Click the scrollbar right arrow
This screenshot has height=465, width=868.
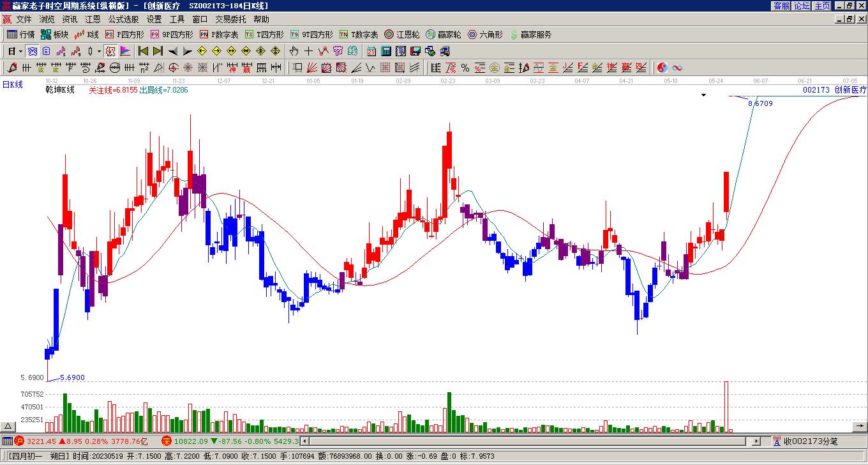tap(756, 441)
